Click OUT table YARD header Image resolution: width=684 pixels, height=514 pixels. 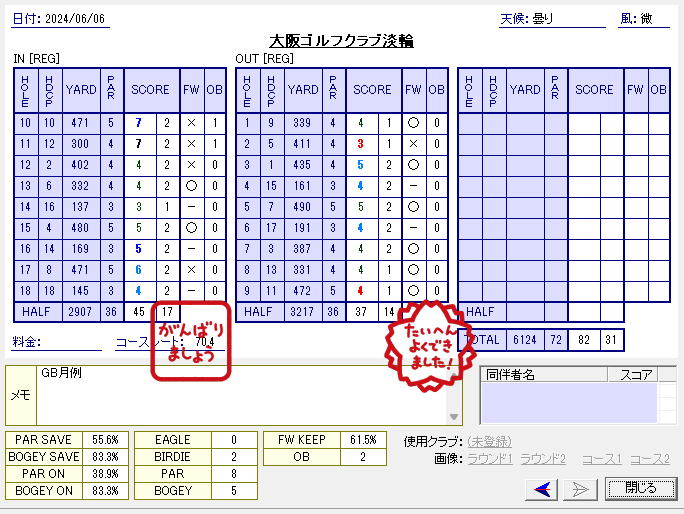pos(303,90)
